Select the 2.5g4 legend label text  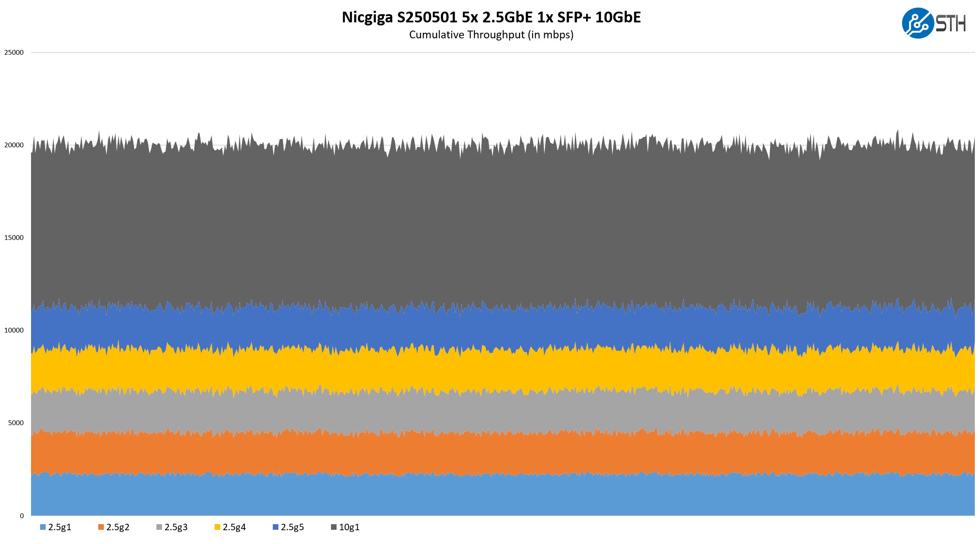(x=234, y=527)
